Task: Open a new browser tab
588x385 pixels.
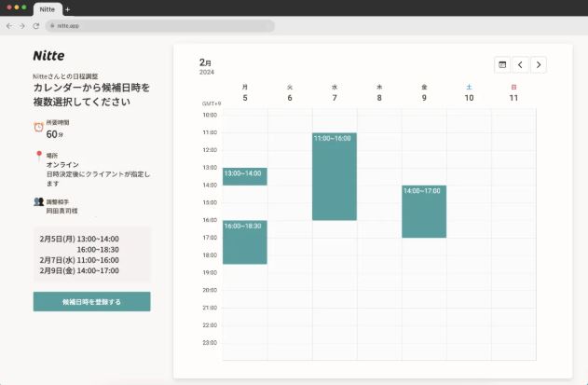Action: coord(67,8)
